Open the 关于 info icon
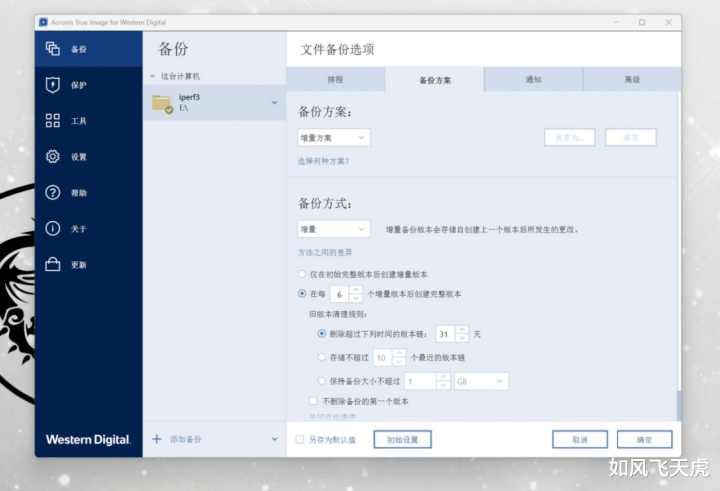The image size is (720, 491). (52, 228)
